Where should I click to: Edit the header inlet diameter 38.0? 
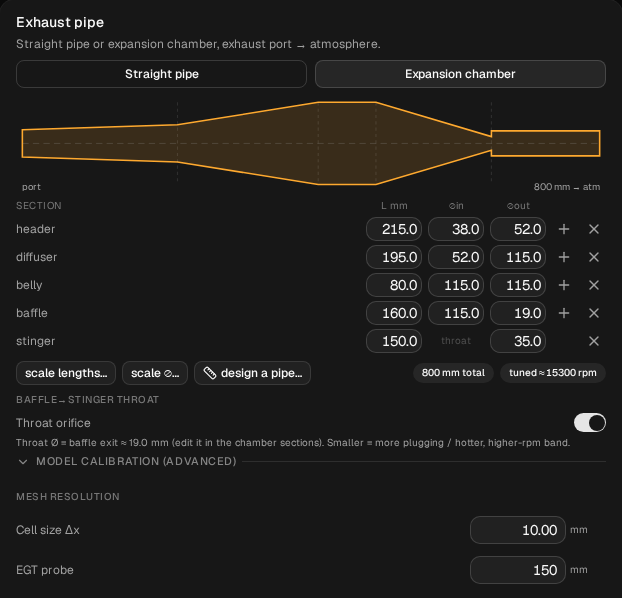tap(456, 229)
